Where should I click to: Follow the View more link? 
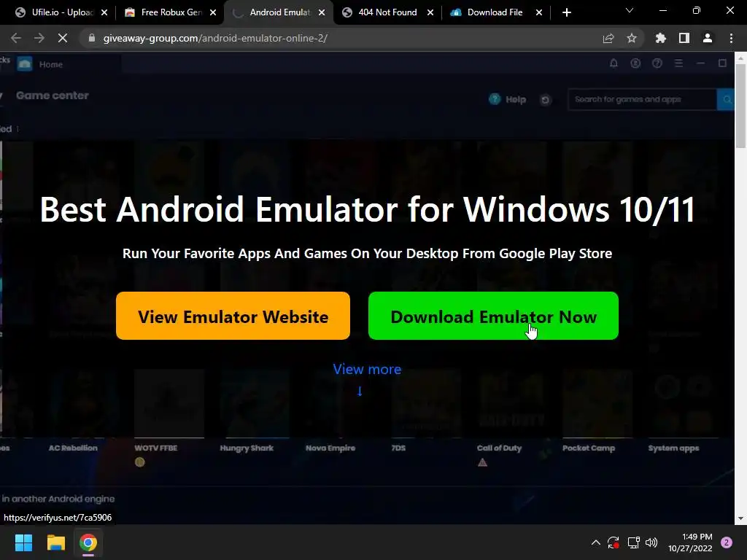point(367,369)
